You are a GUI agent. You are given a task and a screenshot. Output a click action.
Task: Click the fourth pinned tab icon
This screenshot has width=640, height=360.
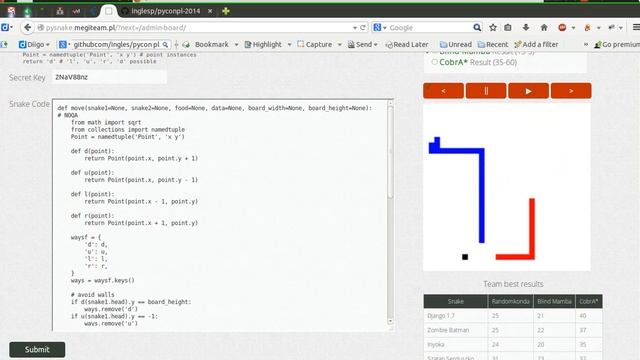(x=60, y=11)
